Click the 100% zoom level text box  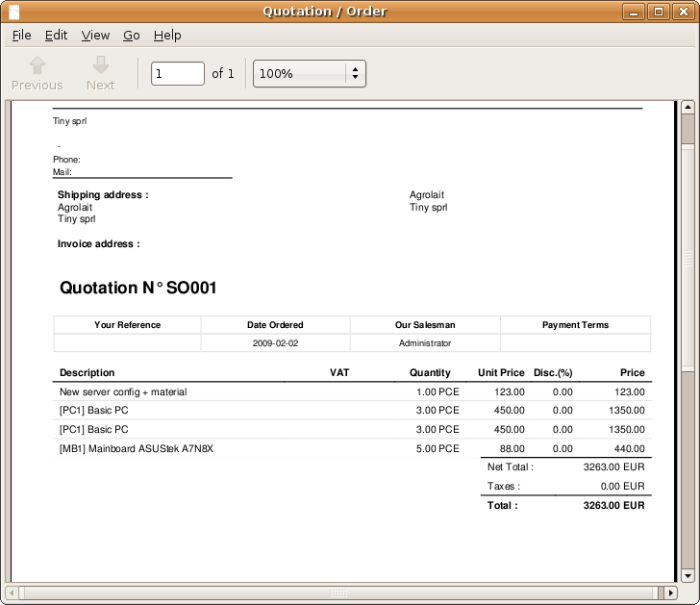[x=299, y=73]
